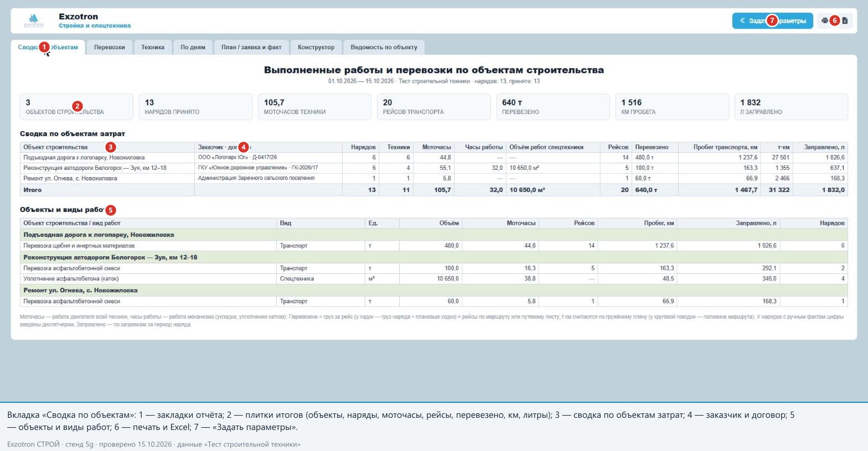The width and height of the screenshot is (868, 451).
Task: Select the «1 832 л заправлено» tile
Action: pyautogui.click(x=791, y=107)
